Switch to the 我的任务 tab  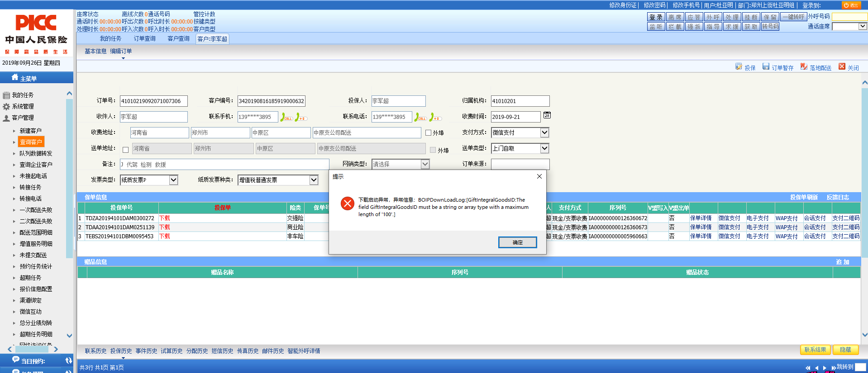pyautogui.click(x=110, y=39)
